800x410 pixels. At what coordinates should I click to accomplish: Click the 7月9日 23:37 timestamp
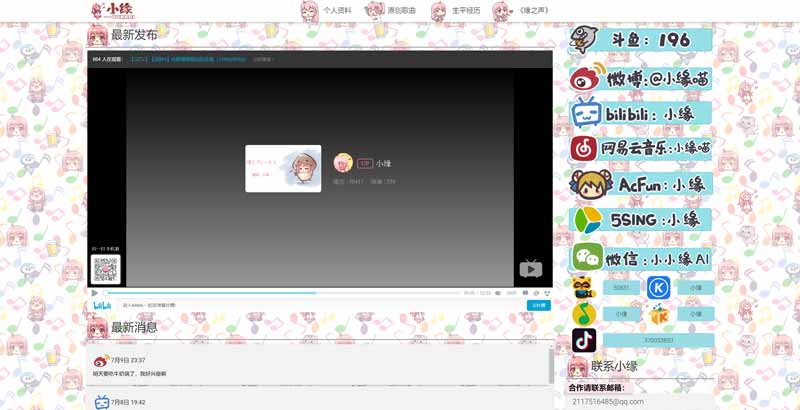click(129, 361)
